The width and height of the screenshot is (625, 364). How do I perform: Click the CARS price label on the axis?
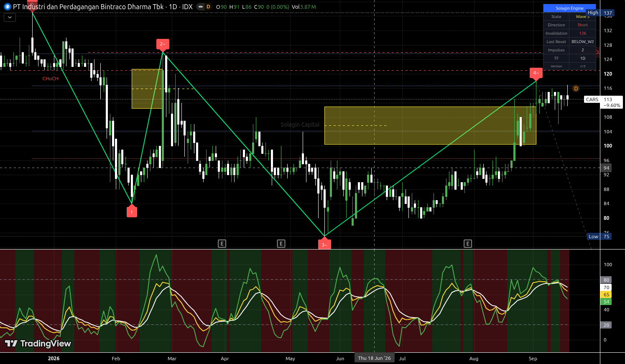[x=592, y=99]
